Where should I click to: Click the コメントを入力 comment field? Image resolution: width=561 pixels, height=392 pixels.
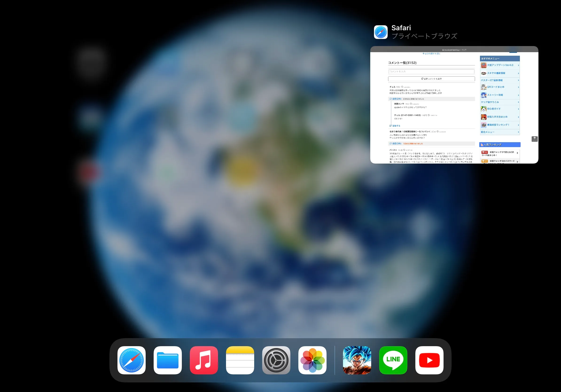click(x=431, y=72)
